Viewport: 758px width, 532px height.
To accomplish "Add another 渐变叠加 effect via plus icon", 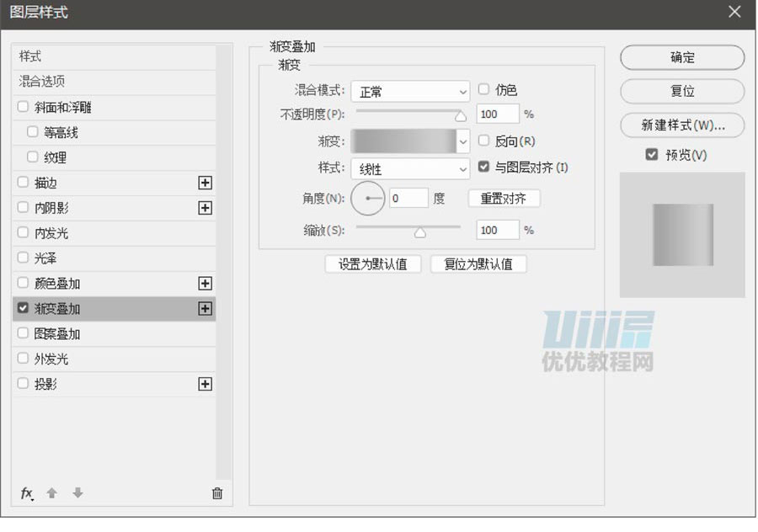I will [205, 308].
